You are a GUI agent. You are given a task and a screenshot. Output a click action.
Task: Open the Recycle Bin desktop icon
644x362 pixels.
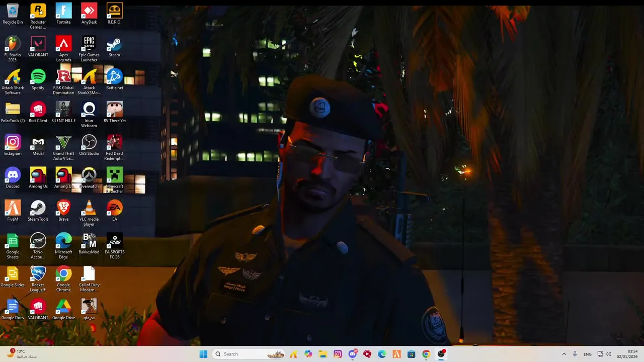point(13,14)
